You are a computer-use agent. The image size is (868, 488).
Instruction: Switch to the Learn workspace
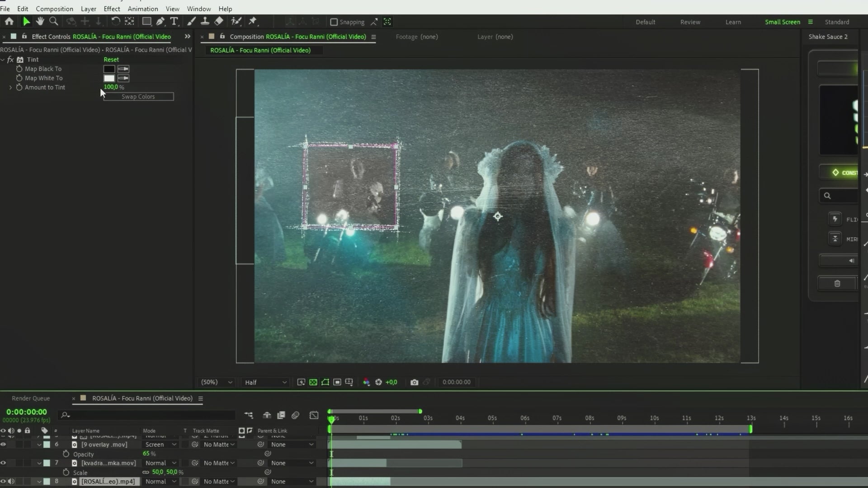(733, 22)
